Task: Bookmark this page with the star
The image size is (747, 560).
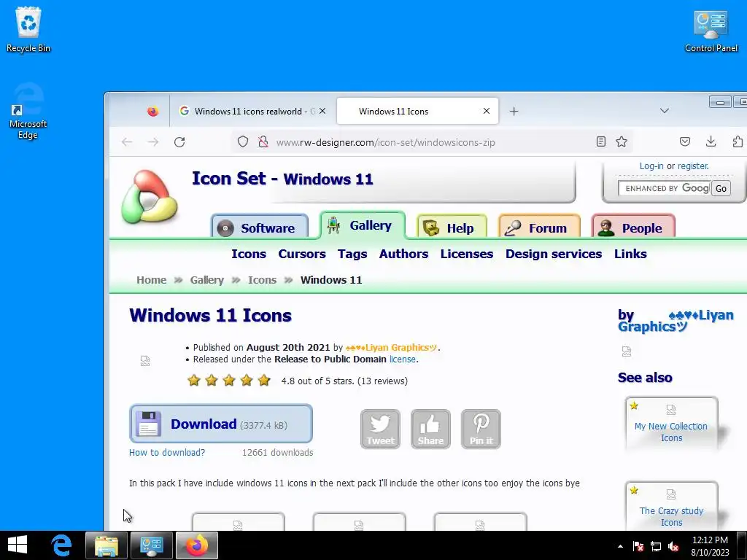Action: point(622,141)
